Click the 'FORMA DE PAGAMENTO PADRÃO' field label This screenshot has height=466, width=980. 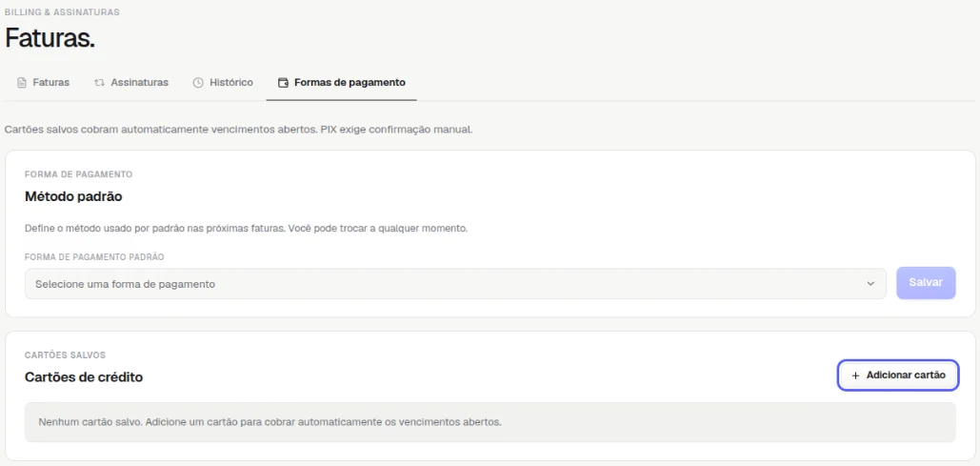tap(94, 257)
